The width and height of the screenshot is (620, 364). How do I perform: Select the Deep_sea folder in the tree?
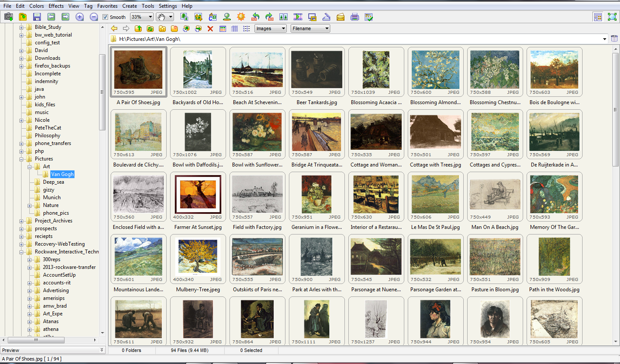click(53, 182)
